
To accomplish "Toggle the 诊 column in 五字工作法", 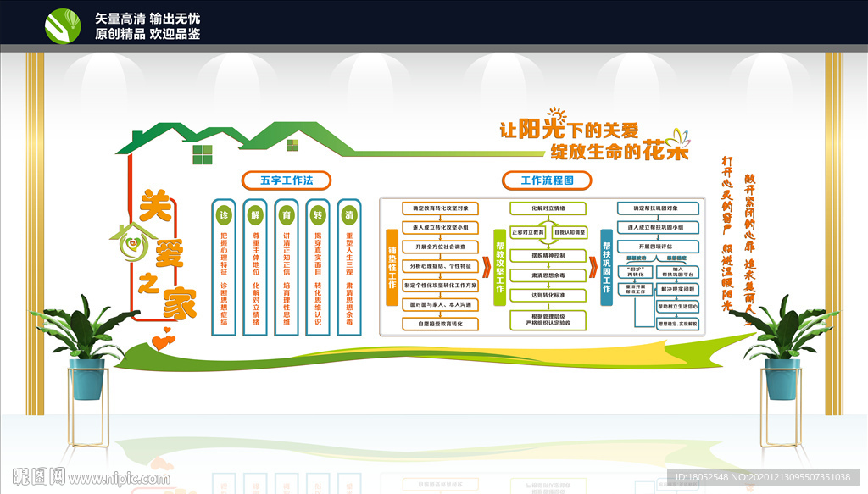I will click(224, 214).
